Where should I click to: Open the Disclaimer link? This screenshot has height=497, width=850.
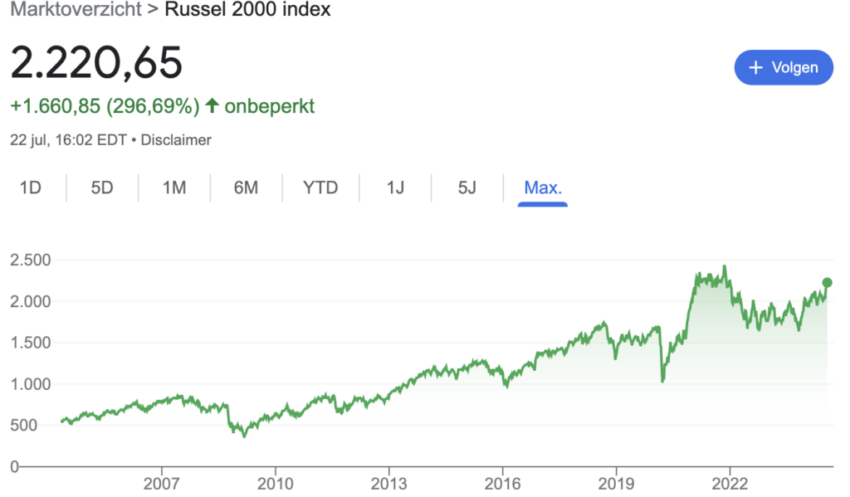tap(176, 140)
